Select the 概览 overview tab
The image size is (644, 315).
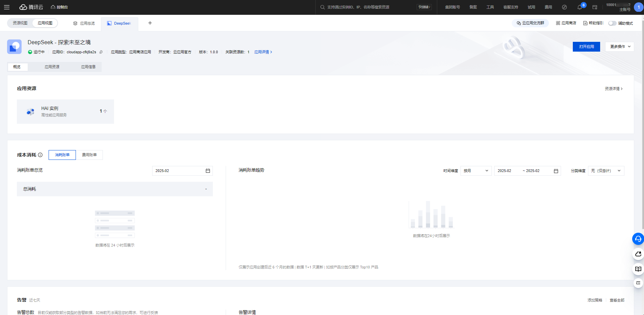pyautogui.click(x=17, y=67)
